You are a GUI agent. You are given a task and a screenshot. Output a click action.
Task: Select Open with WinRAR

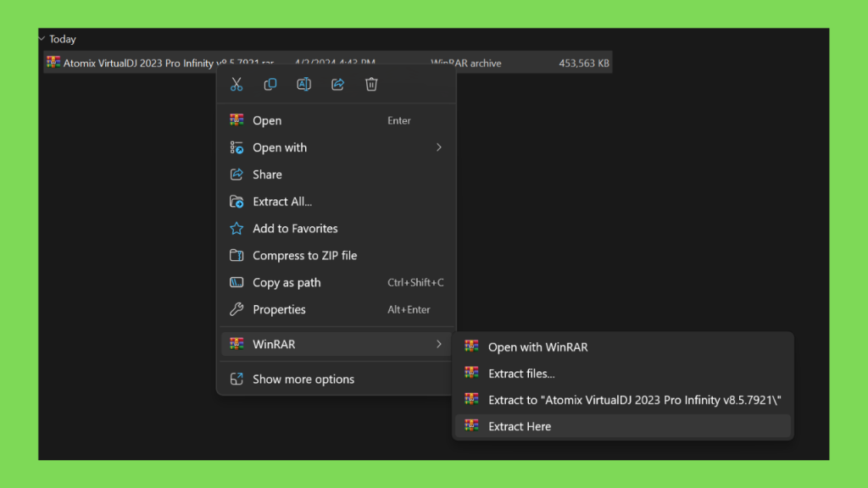(623, 347)
